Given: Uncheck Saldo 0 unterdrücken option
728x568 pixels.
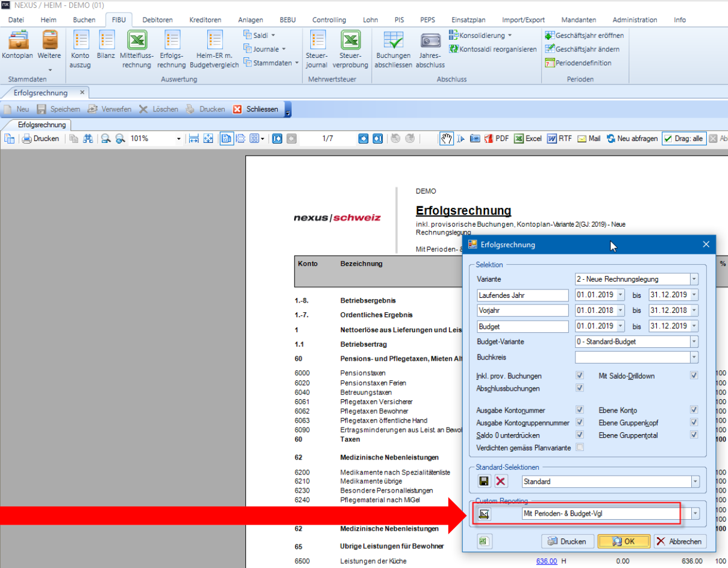Looking at the screenshot, I should point(580,435).
